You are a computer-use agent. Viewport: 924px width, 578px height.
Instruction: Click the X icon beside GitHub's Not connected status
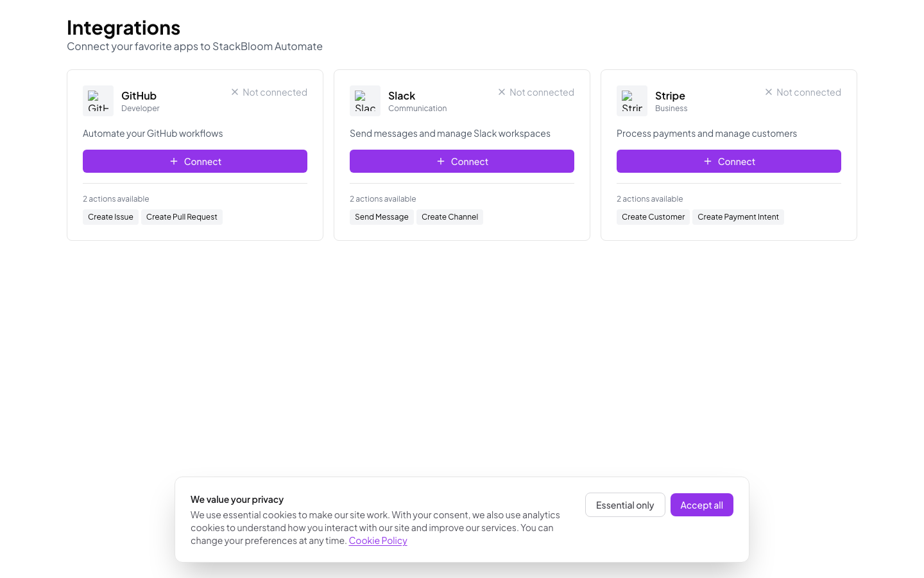pyautogui.click(x=234, y=92)
